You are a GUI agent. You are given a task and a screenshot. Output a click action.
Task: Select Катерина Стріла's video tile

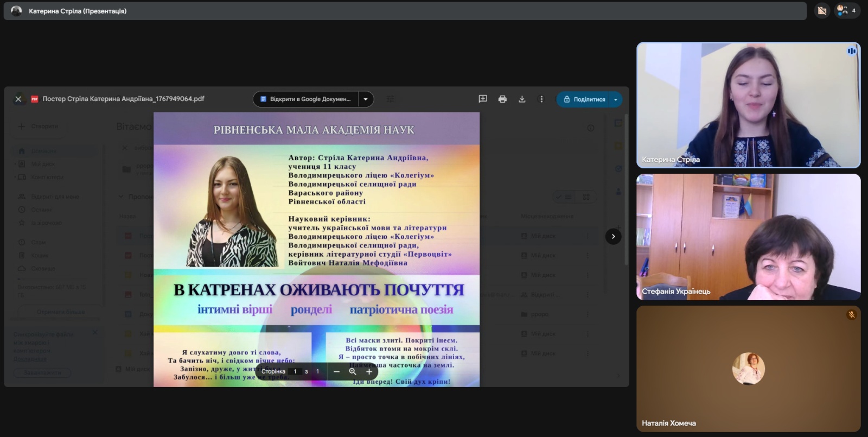[x=748, y=105]
